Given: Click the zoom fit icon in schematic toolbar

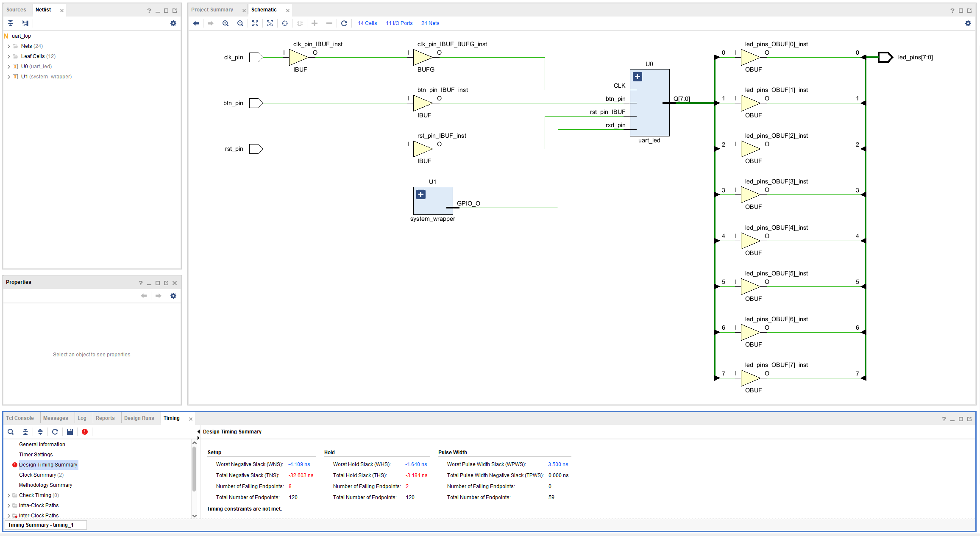Looking at the screenshot, I should 255,23.
